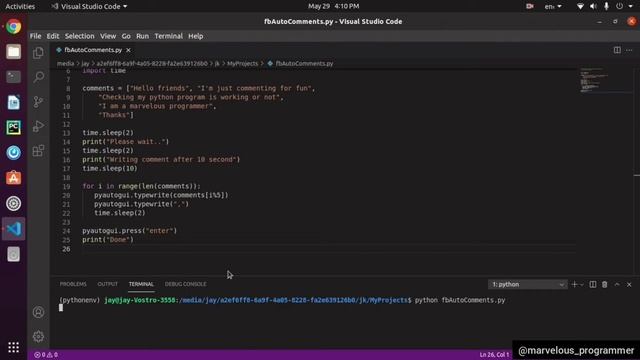Open the Explorer view in activity bar
Screen dimensions: 640x360
(x=38, y=53)
